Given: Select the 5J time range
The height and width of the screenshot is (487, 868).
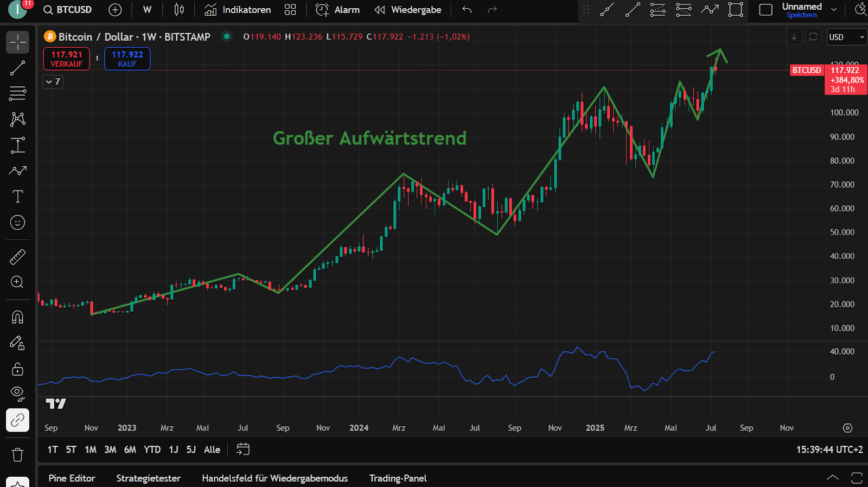Looking at the screenshot, I should (191, 450).
